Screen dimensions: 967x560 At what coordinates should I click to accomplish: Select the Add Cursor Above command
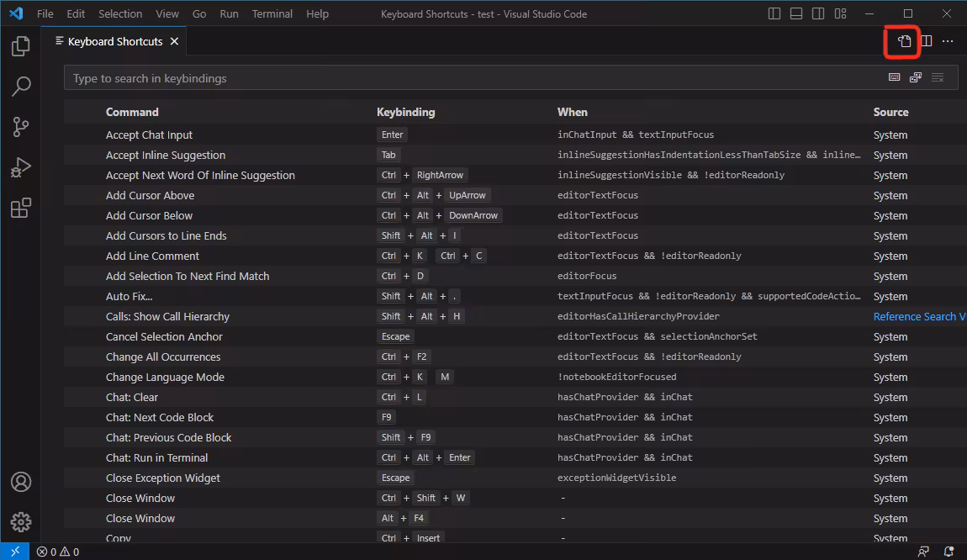tap(150, 196)
